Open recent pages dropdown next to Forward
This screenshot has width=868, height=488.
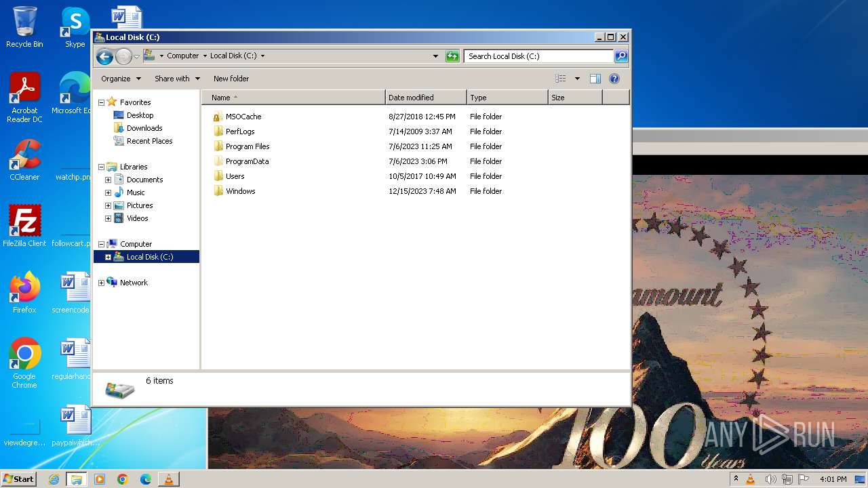(136, 56)
